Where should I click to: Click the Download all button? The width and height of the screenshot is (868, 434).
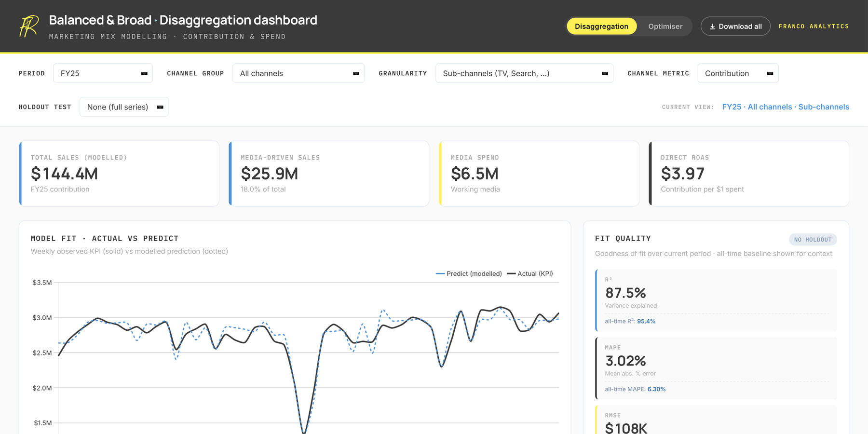click(735, 26)
